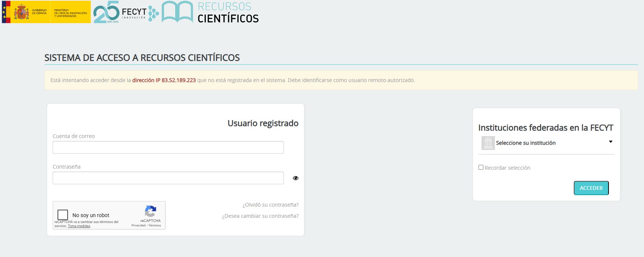Open the reCAPTCHA "Privacidad" link
This screenshot has height=257, width=644.
pos(138,225)
